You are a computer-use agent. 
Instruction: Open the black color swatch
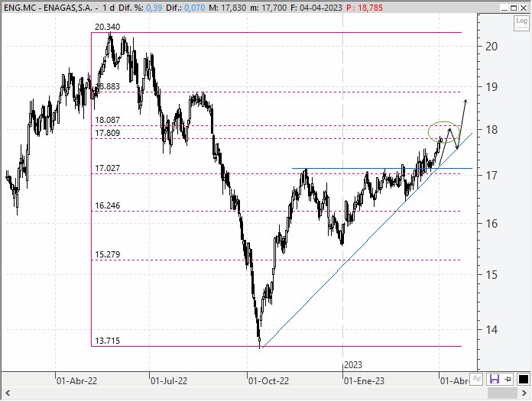click(523, 379)
